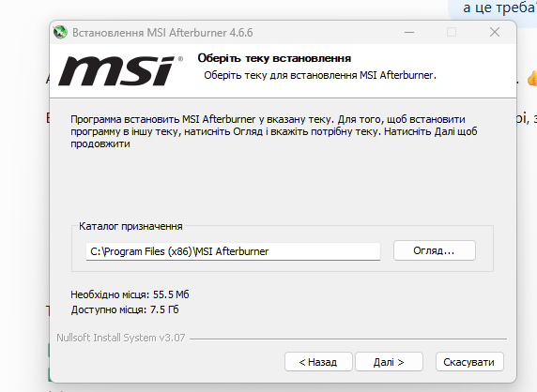
Task: Continue with the Далі button
Action: click(389, 362)
